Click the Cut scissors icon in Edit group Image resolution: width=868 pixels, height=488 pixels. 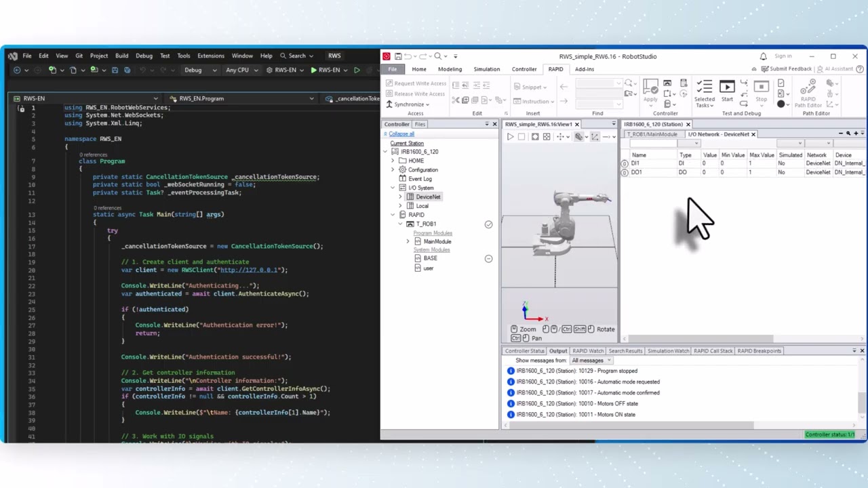tap(456, 100)
